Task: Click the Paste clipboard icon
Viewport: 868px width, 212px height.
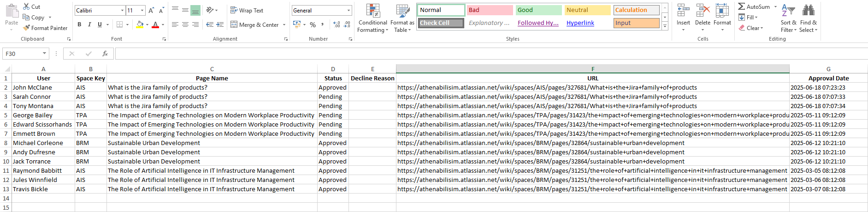Action: [x=12, y=10]
